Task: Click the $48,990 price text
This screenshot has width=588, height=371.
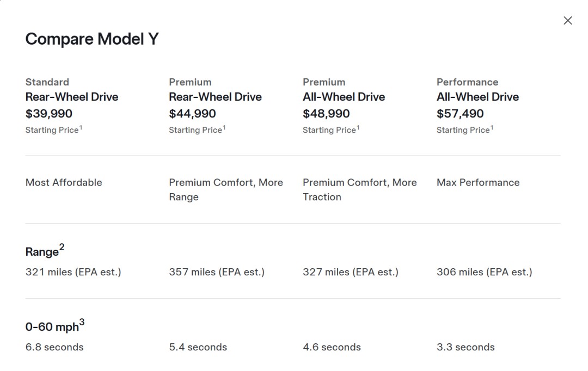Action: tap(326, 114)
